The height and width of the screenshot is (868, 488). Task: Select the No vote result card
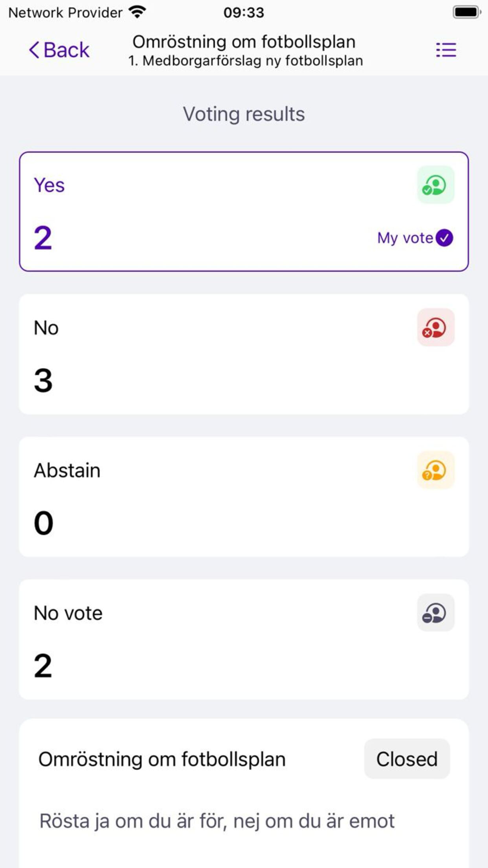220,640
